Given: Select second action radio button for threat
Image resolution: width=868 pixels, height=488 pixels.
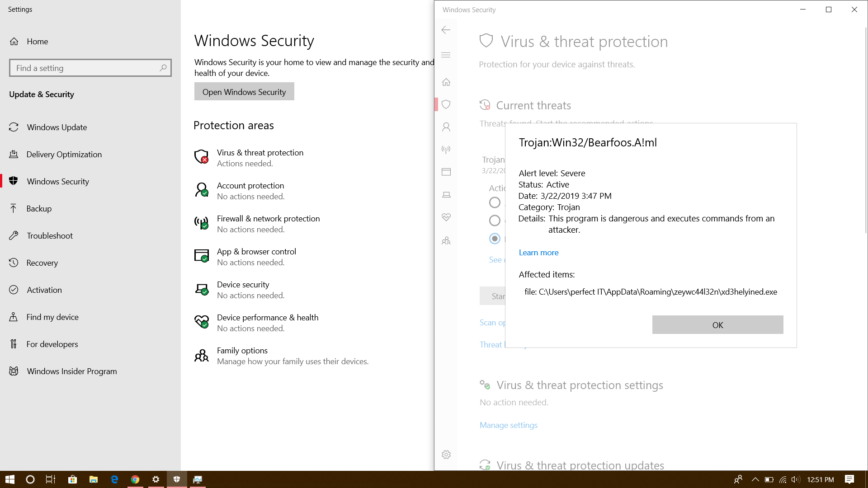Looking at the screenshot, I should 495,221.
